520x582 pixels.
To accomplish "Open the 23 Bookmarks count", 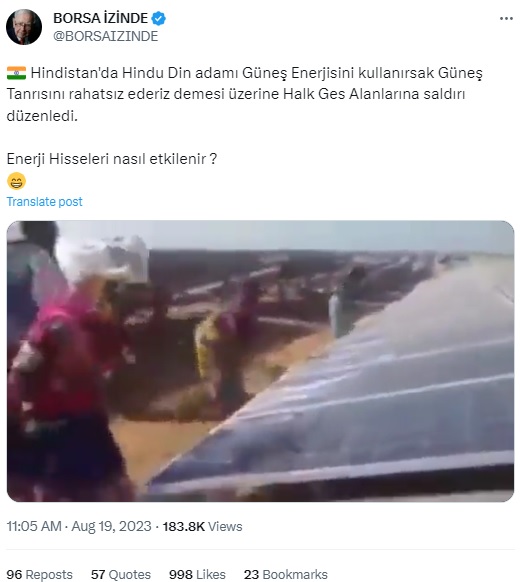I will [x=286, y=575].
